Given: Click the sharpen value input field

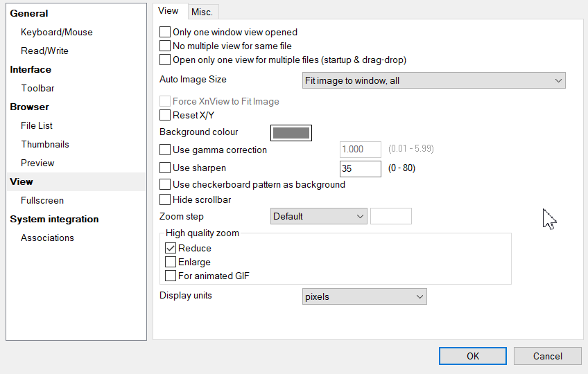Looking at the screenshot, I should 360,168.
